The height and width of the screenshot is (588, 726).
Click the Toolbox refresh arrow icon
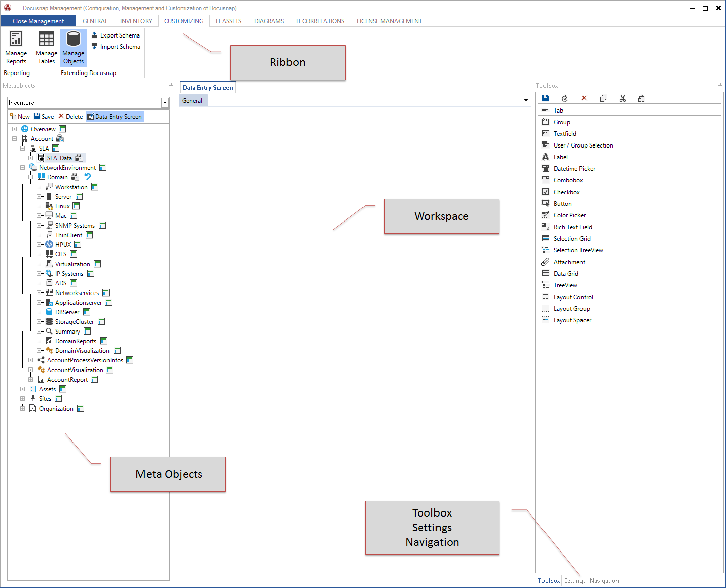click(x=564, y=98)
